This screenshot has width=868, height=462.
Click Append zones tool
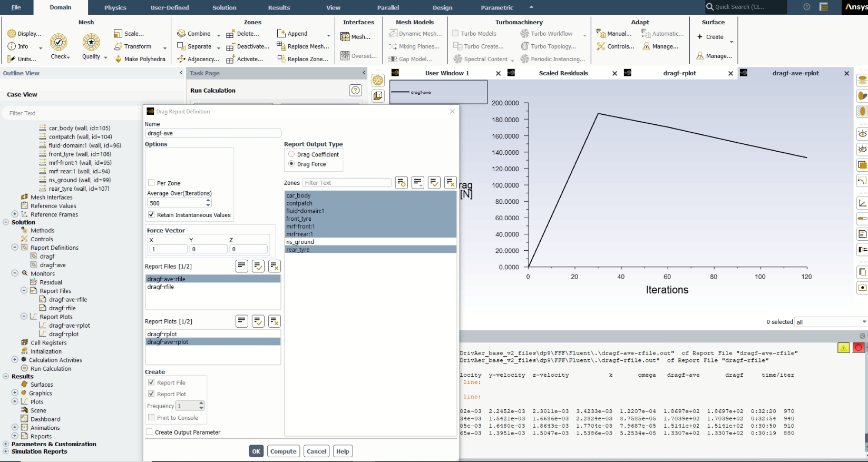[292, 34]
